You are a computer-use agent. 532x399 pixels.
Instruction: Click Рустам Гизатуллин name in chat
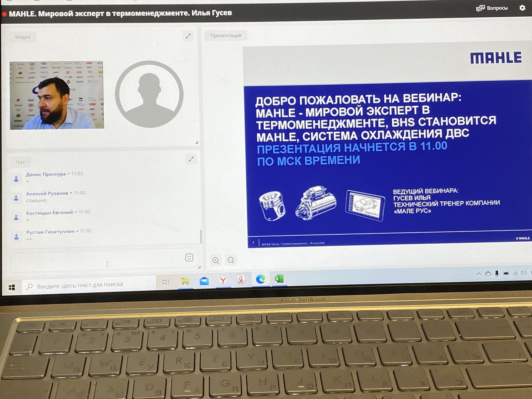pos(50,232)
